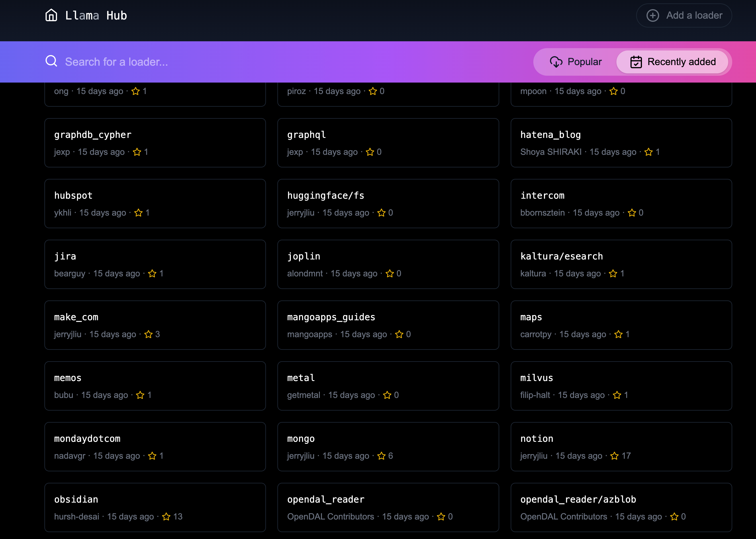Open the kaltura/esearch loader card

coord(621,264)
